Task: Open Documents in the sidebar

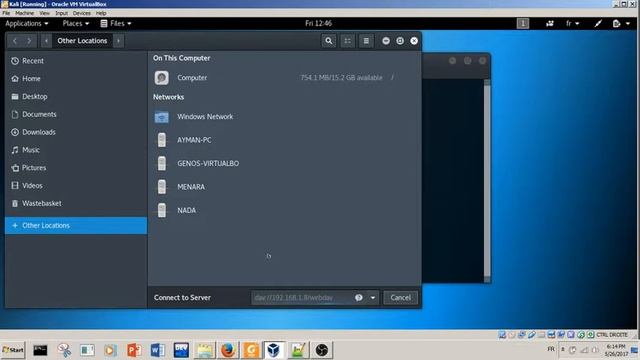Action: [x=76, y=114]
